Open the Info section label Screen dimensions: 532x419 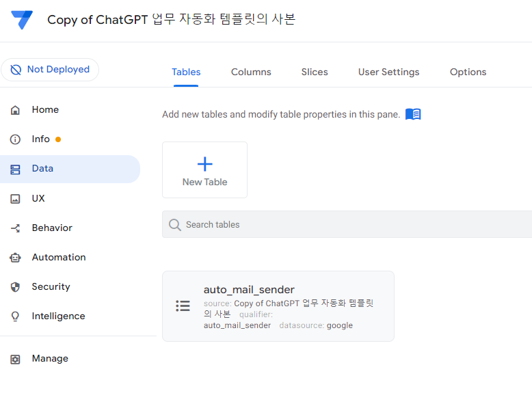(41, 139)
